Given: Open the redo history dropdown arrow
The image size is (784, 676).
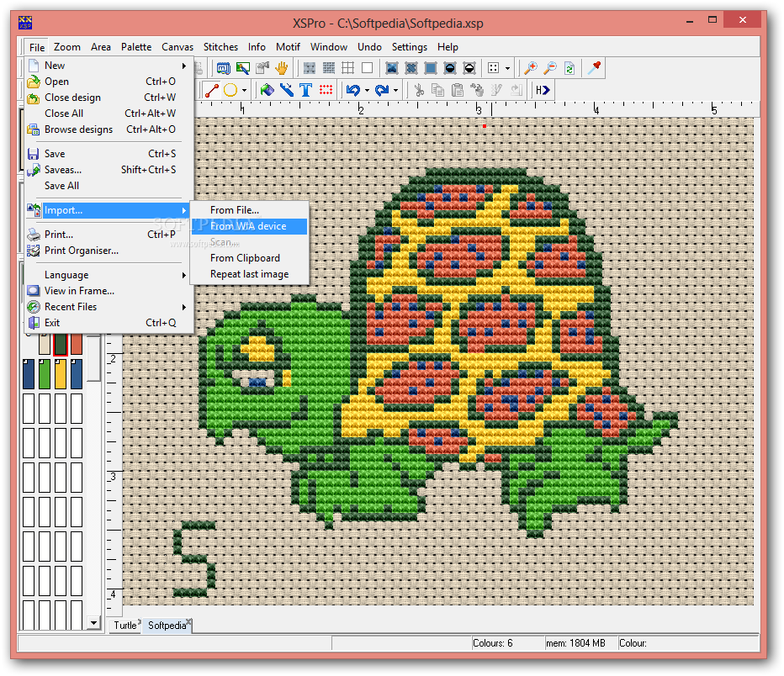Looking at the screenshot, I should 396,91.
